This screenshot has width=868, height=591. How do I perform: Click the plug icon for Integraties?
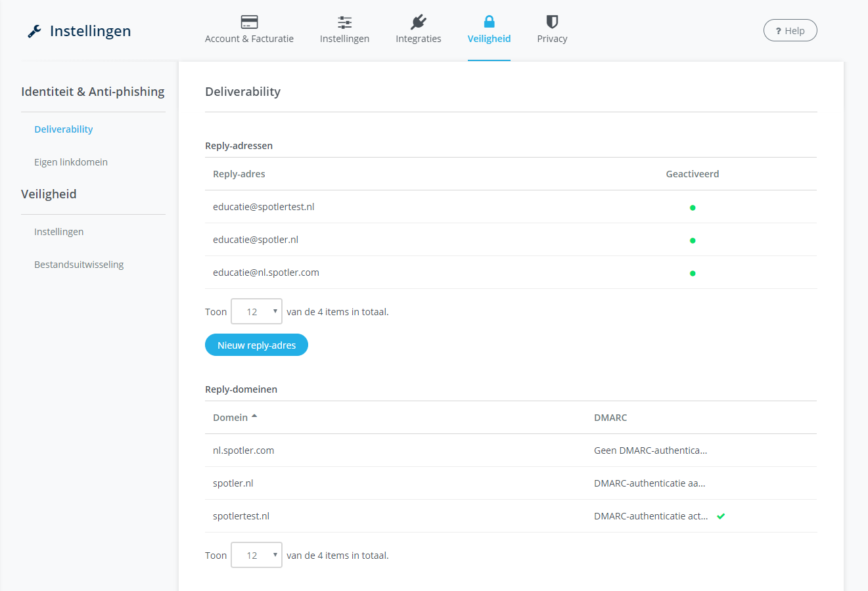point(419,22)
